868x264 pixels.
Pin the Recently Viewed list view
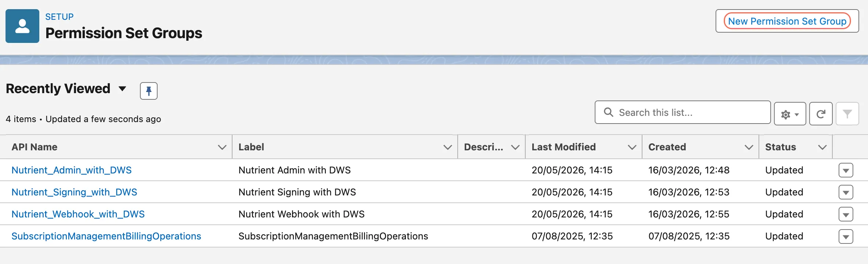coord(149,91)
